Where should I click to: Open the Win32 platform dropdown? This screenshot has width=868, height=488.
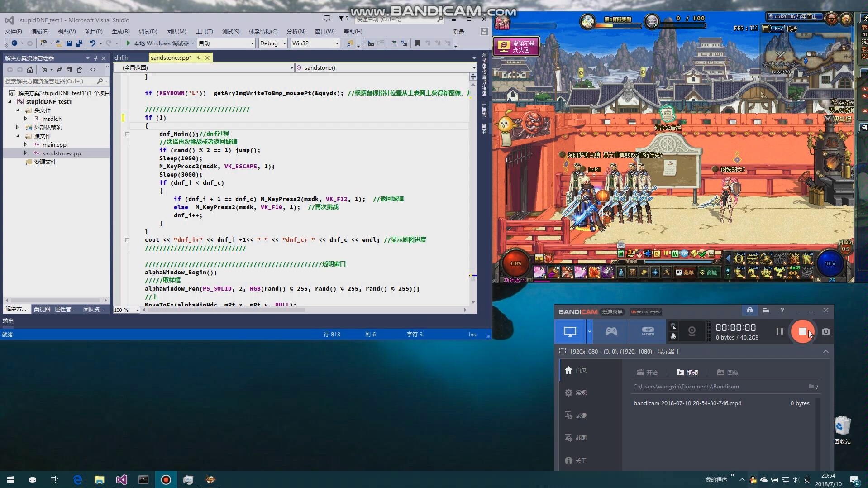(x=315, y=43)
